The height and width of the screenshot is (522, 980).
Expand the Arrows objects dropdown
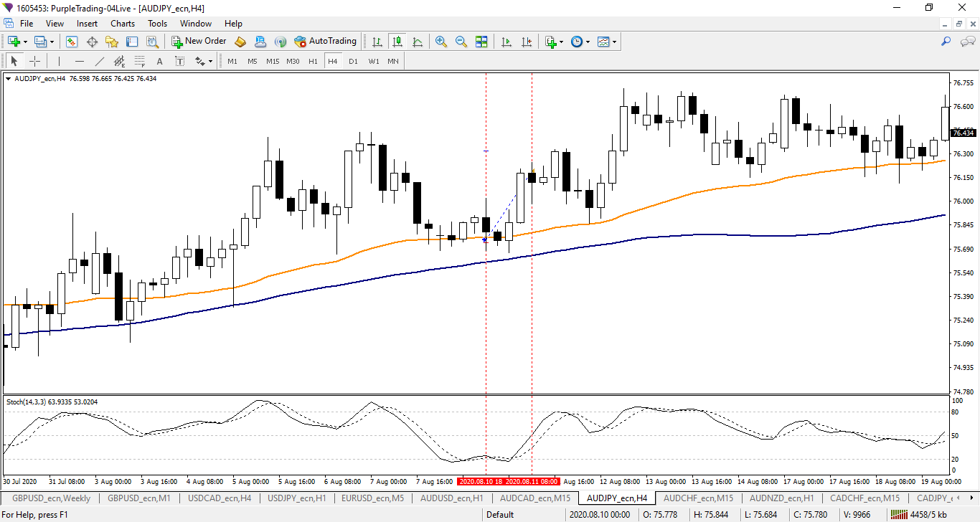(x=209, y=61)
